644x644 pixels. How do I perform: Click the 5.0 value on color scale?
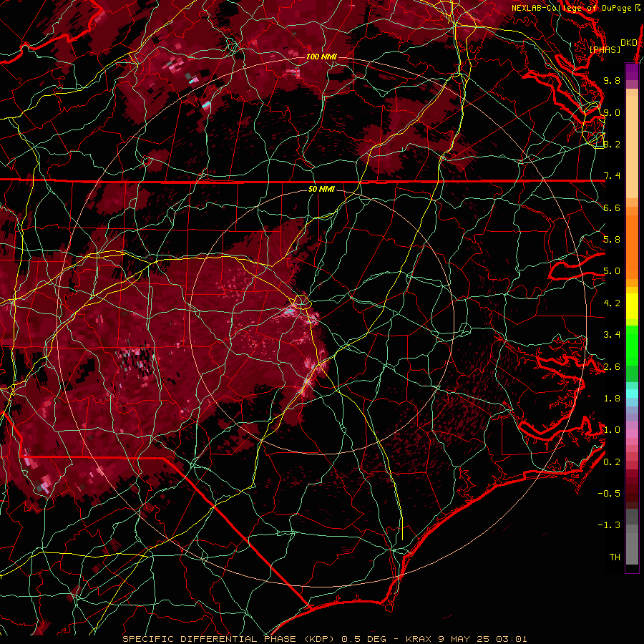click(x=612, y=271)
